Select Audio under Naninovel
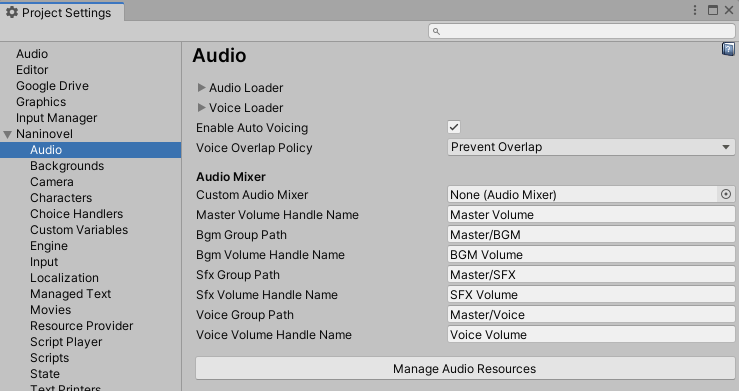The width and height of the screenshot is (739, 391). point(90,150)
